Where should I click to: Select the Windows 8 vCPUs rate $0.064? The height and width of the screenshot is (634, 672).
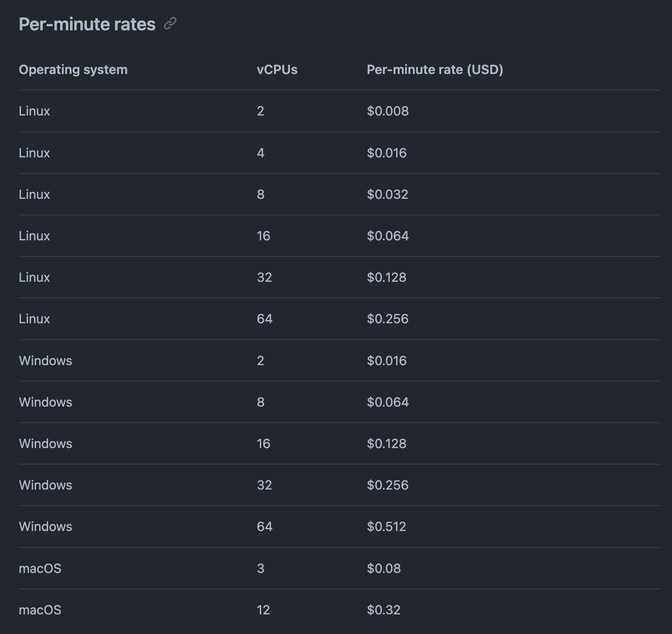(x=387, y=402)
